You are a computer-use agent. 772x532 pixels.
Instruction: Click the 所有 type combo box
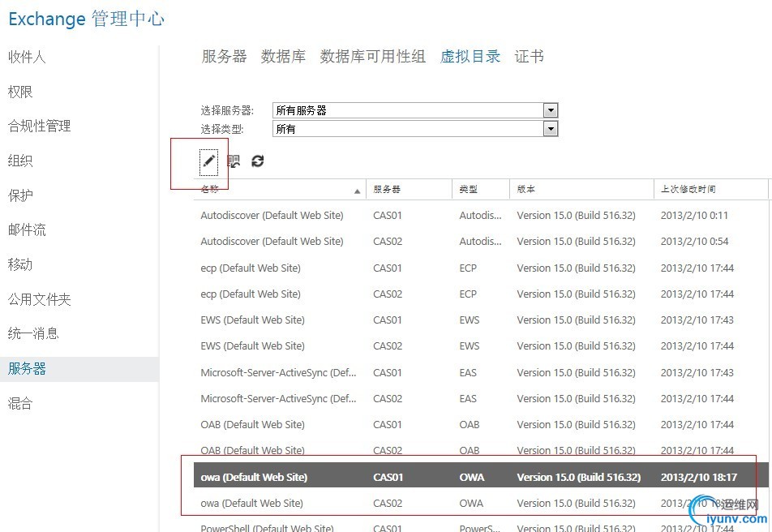[415, 129]
